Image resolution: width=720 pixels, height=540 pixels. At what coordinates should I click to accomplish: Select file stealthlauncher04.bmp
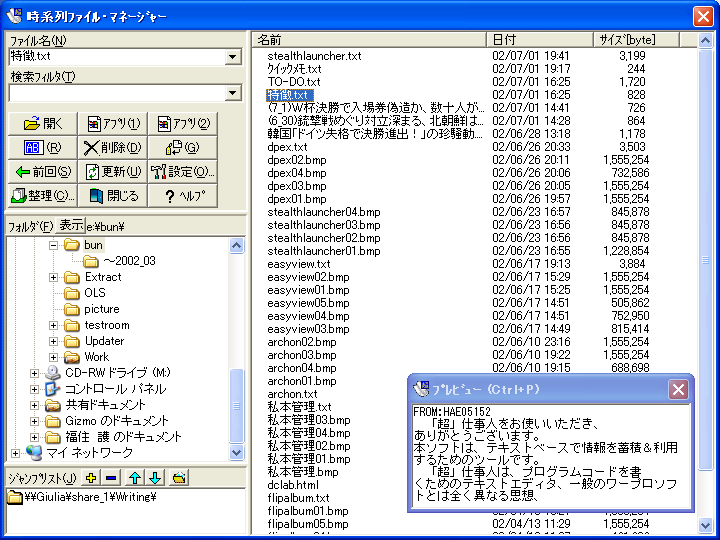tap(324, 212)
